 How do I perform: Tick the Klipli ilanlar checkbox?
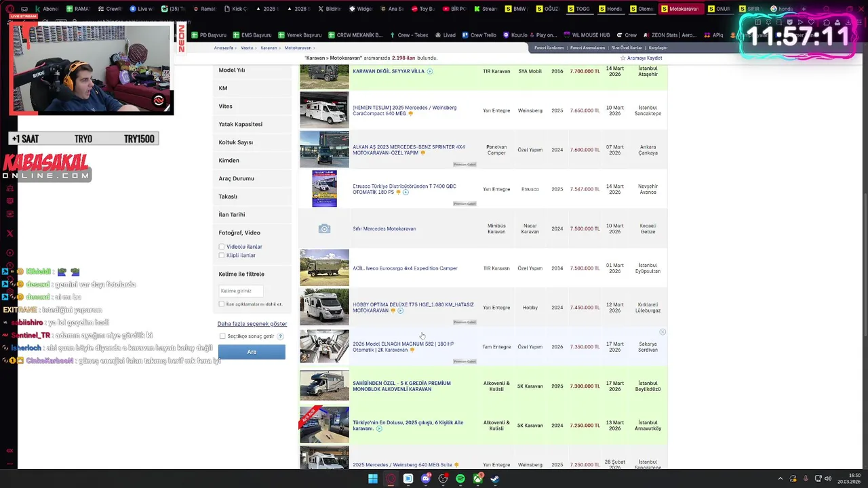[x=222, y=256]
